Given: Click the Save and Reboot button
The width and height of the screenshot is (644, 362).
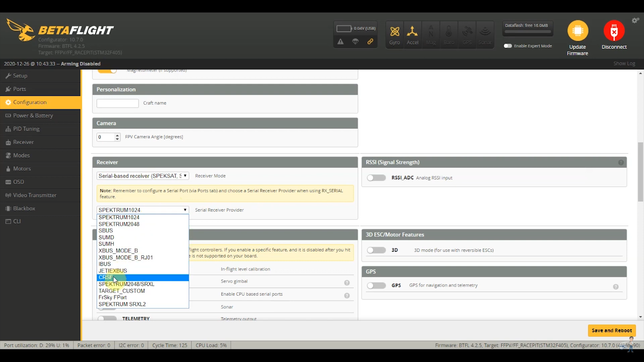Looking at the screenshot, I should (611, 330).
